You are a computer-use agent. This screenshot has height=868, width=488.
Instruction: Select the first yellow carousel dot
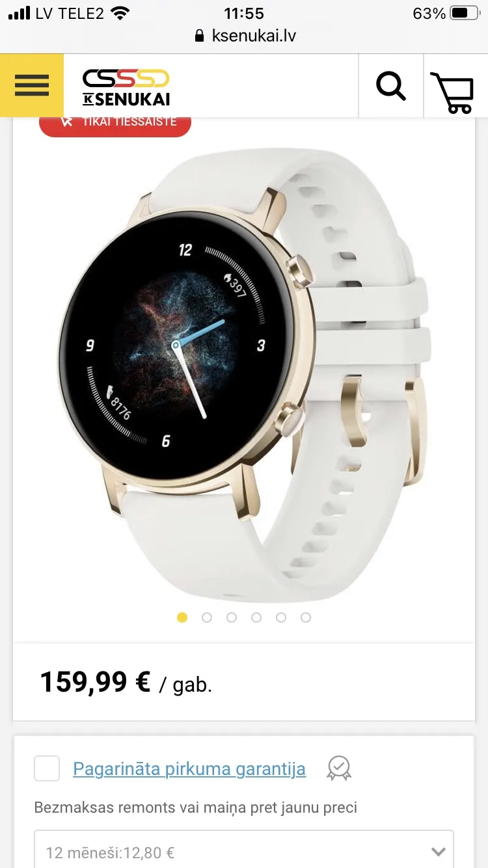point(182,617)
